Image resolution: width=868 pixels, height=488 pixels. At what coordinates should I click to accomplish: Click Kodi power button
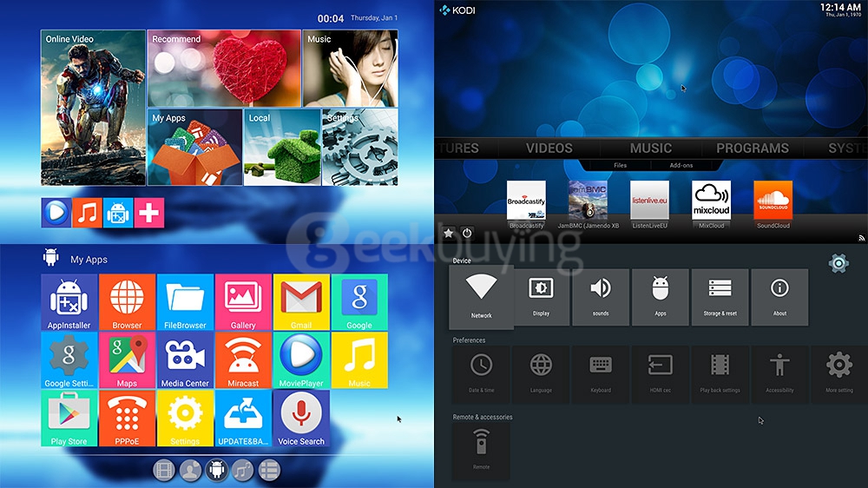pyautogui.click(x=467, y=234)
